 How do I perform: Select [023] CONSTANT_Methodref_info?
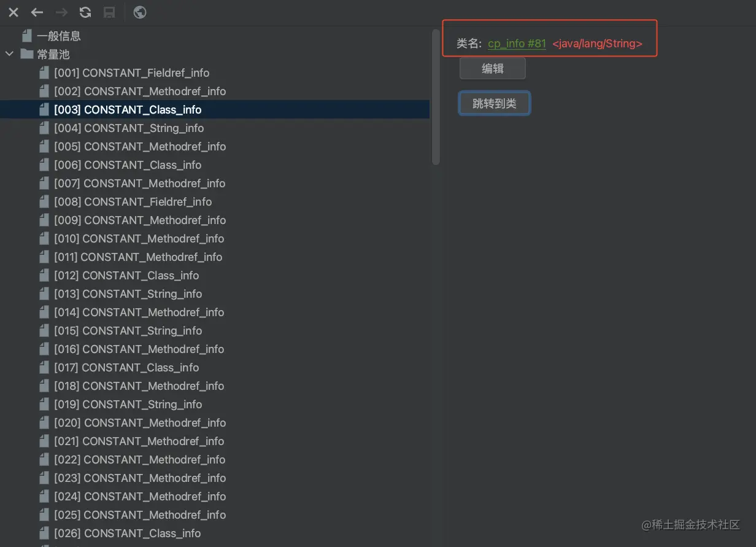[215, 478]
